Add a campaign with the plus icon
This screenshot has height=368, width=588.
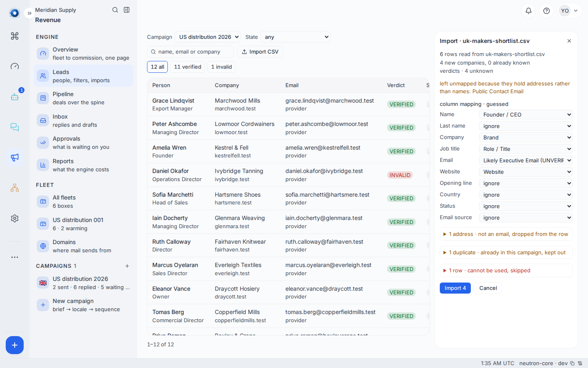(127, 266)
